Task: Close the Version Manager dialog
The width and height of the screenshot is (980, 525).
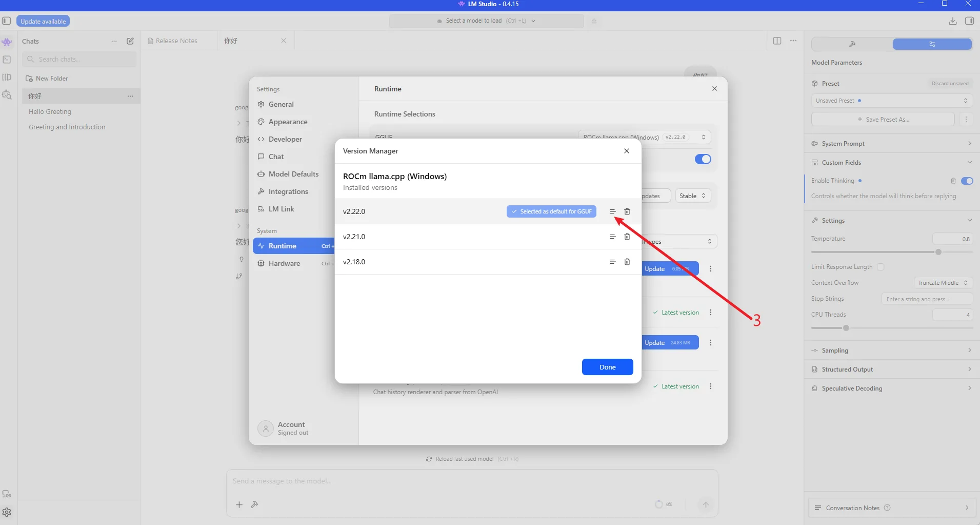Action: 627,151
